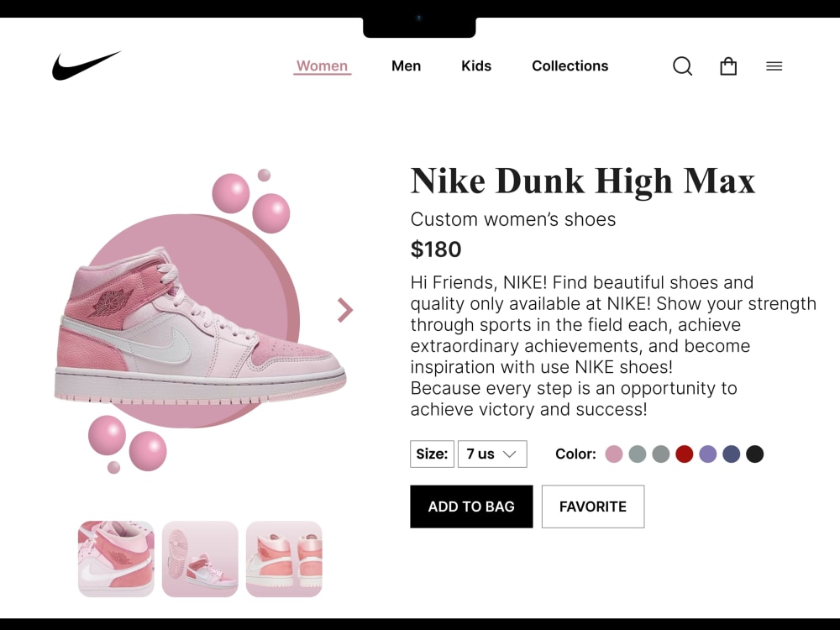This screenshot has width=840, height=630.
Task: Show next shoe image with arrow
Action: pyautogui.click(x=345, y=310)
